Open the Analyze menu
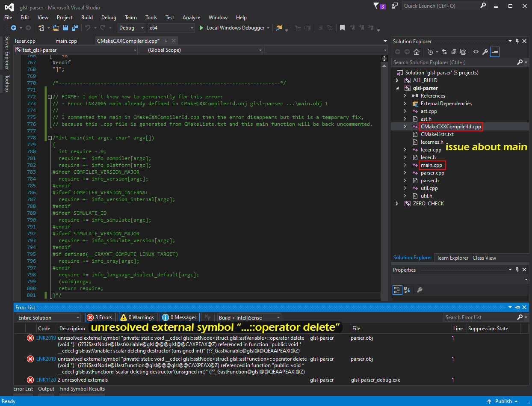Image resolution: width=532 pixels, height=406 pixels. click(191, 18)
